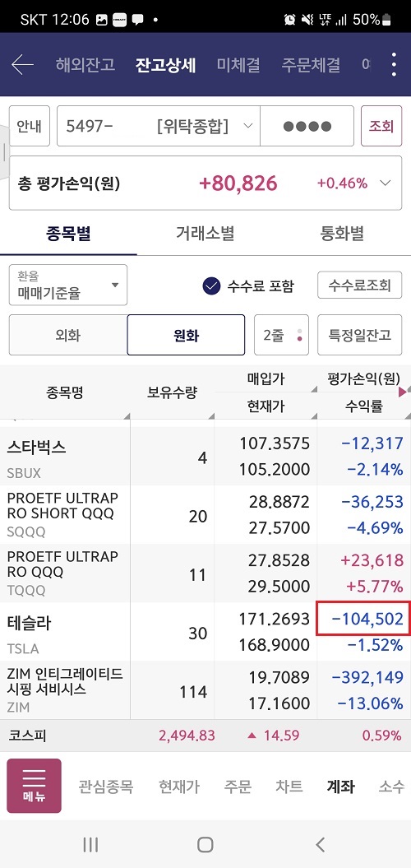Sort by 보유수량 column header

pyautogui.click(x=172, y=392)
